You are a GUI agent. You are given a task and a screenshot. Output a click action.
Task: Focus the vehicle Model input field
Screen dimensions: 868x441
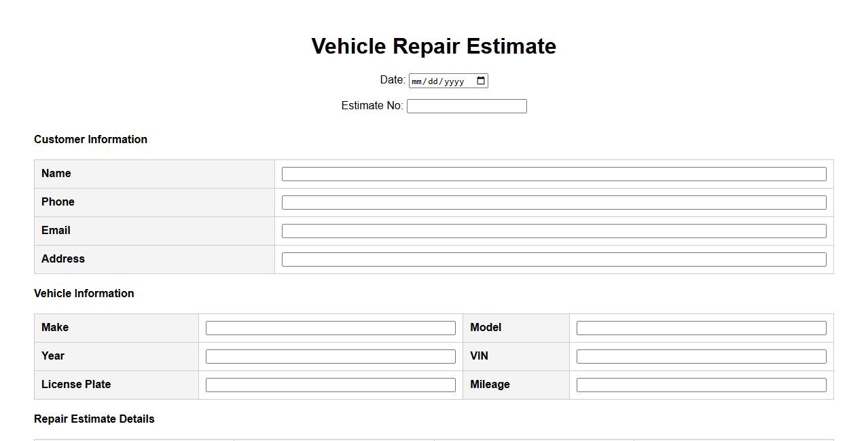701,328
